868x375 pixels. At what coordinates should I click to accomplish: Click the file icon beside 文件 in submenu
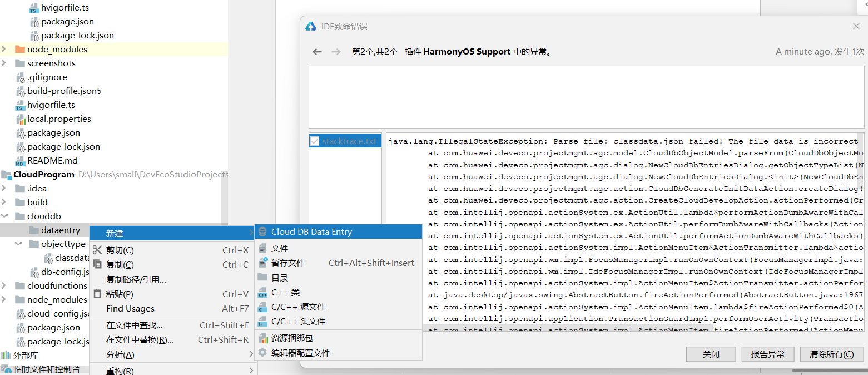[262, 249]
